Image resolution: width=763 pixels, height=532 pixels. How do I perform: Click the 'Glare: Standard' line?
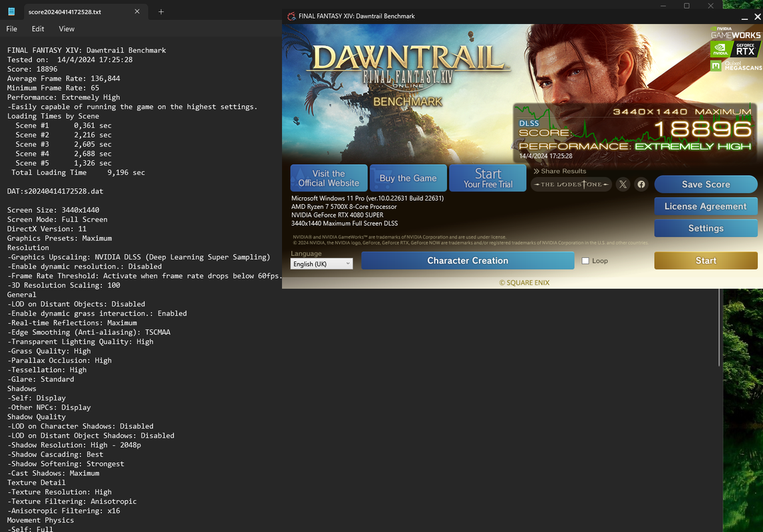(x=41, y=379)
